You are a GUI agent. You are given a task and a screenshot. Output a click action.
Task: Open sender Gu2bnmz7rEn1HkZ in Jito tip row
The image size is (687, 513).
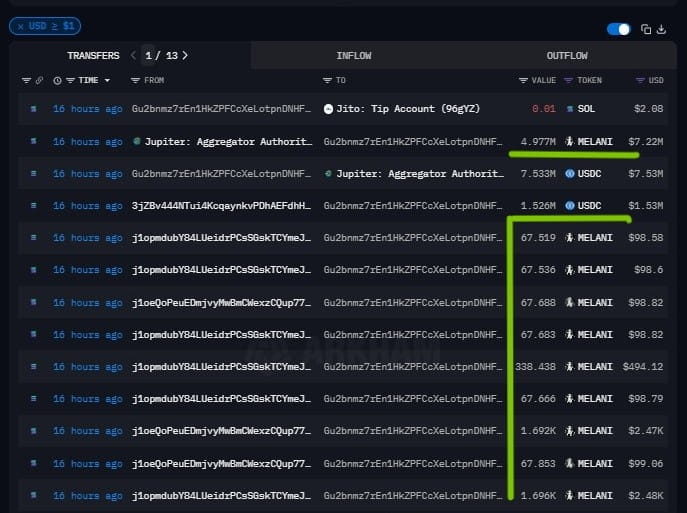tap(221, 109)
